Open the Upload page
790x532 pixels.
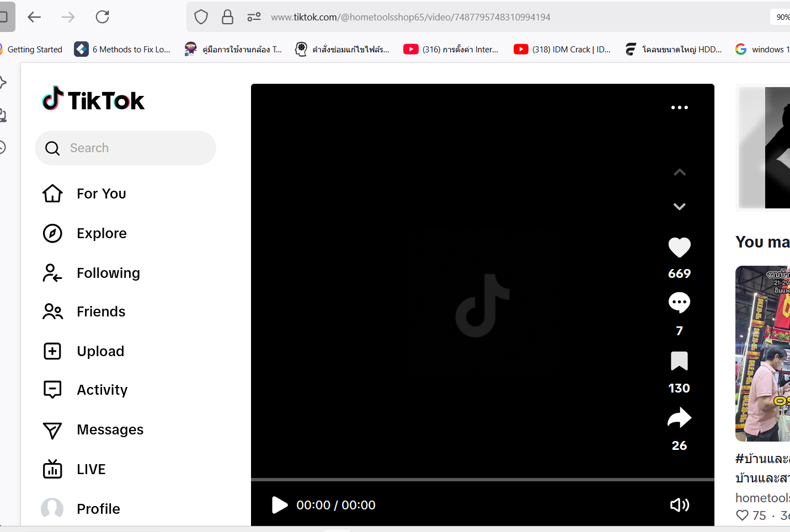100,351
